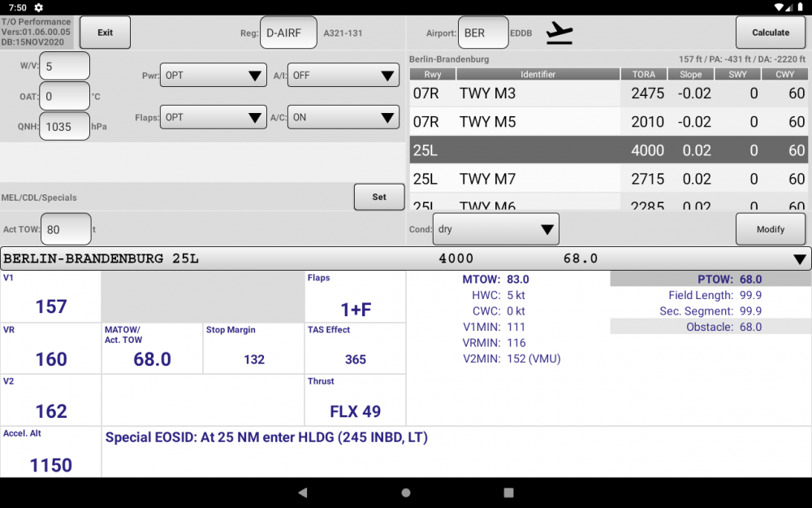Viewport: 812px width, 508px height.
Task: Edit the Reg field D-AIRF
Action: (x=288, y=33)
